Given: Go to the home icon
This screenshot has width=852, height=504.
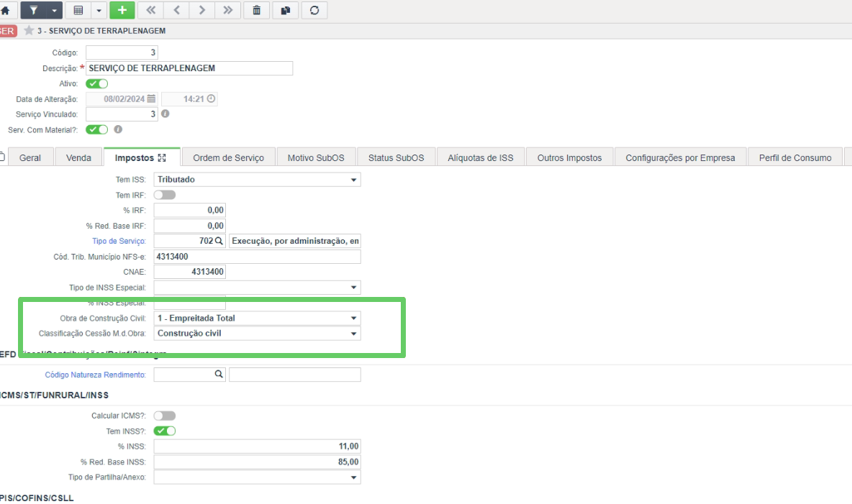Looking at the screenshot, I should (x=6, y=10).
